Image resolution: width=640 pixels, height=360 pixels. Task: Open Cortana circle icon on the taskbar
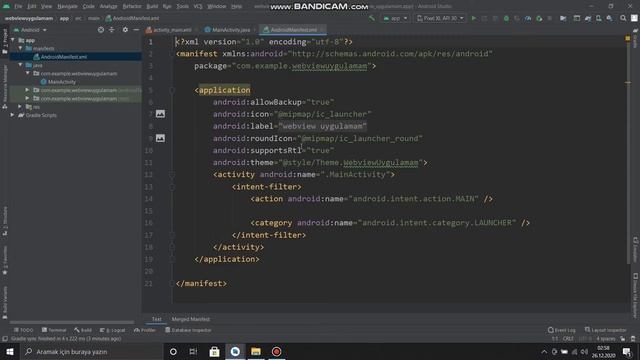coord(173,351)
